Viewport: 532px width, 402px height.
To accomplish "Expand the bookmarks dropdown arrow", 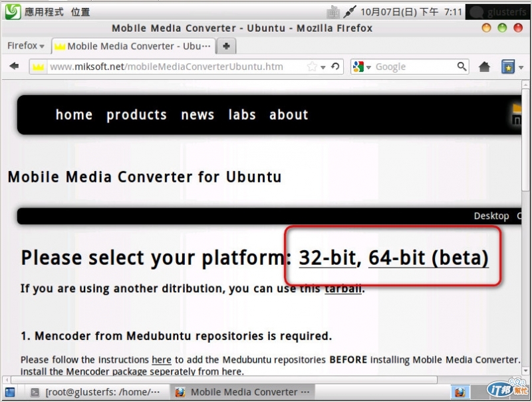I will click(x=521, y=67).
